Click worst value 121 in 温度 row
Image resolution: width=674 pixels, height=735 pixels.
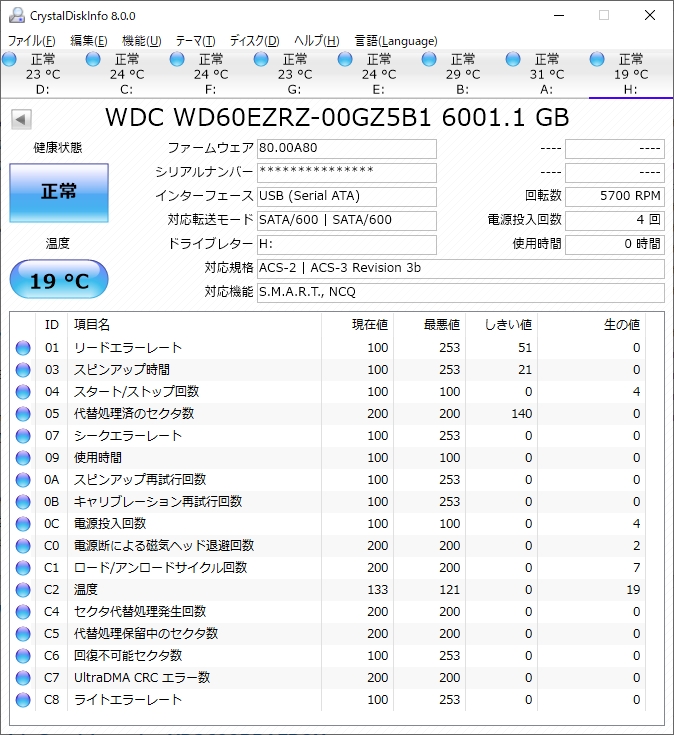pos(449,590)
